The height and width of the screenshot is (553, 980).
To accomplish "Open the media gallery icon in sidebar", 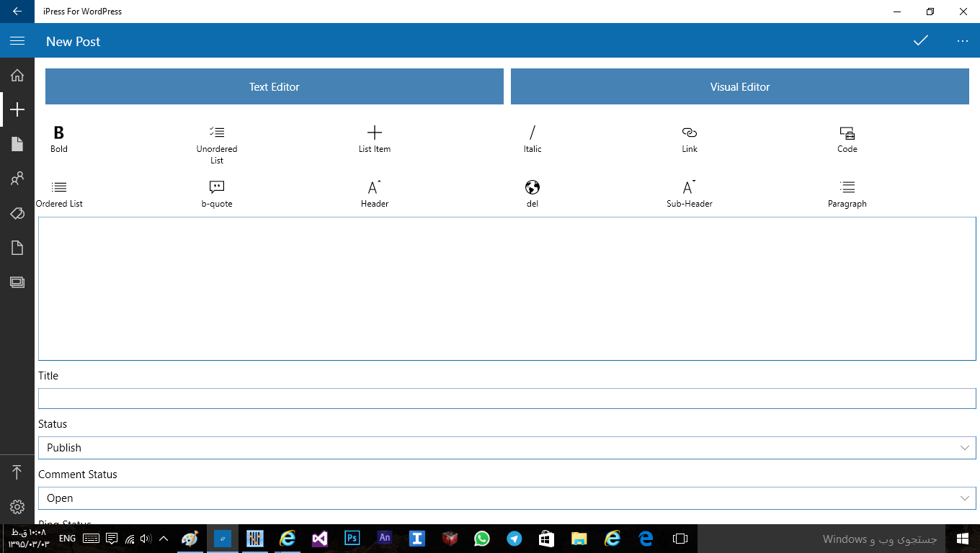I will click(17, 282).
